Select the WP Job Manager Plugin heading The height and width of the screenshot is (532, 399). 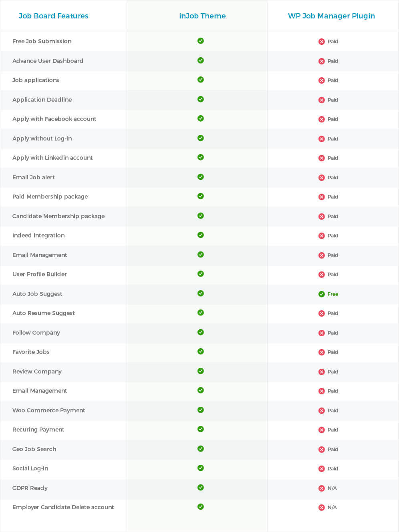331,16
